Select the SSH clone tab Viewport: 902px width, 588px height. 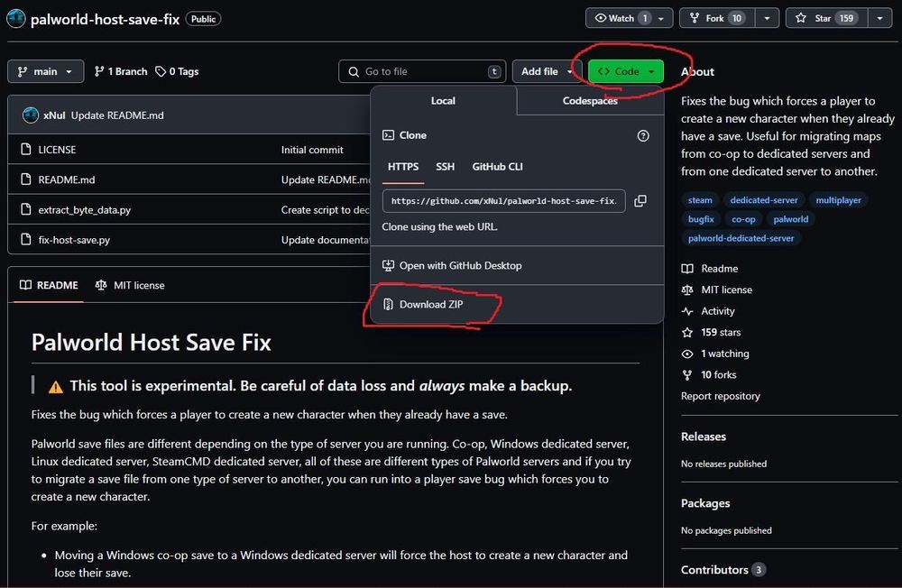[445, 167]
